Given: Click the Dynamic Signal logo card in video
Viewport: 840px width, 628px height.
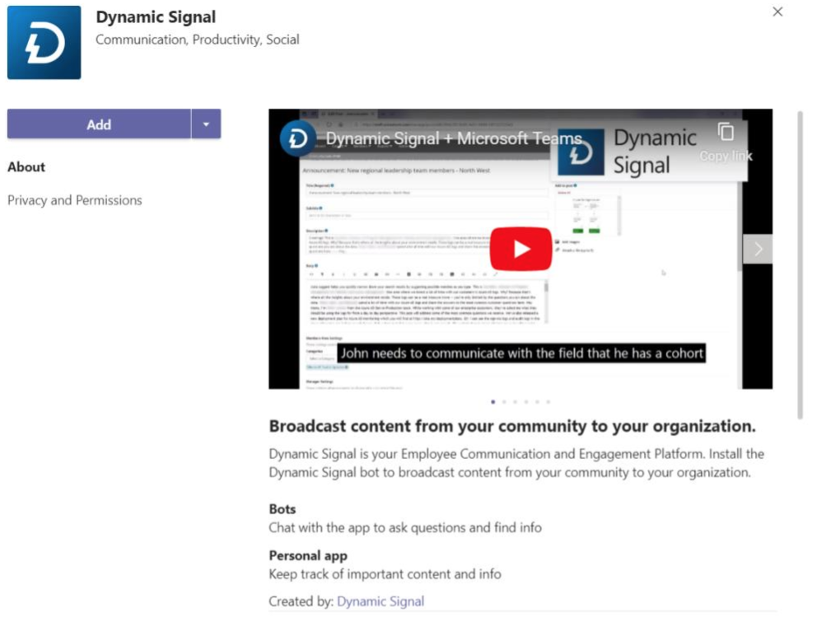Looking at the screenshot, I should click(650, 152).
